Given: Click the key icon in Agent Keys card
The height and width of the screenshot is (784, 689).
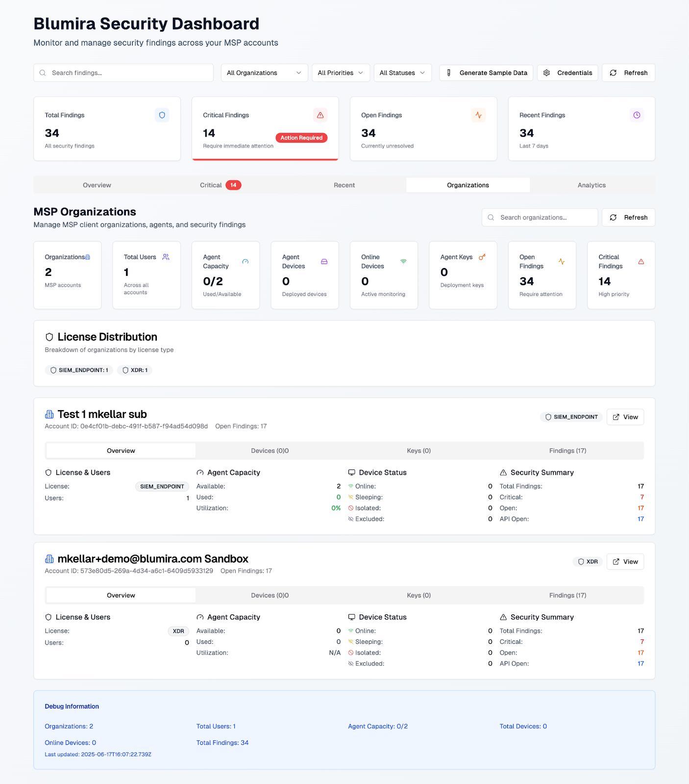Looking at the screenshot, I should pyautogui.click(x=482, y=257).
